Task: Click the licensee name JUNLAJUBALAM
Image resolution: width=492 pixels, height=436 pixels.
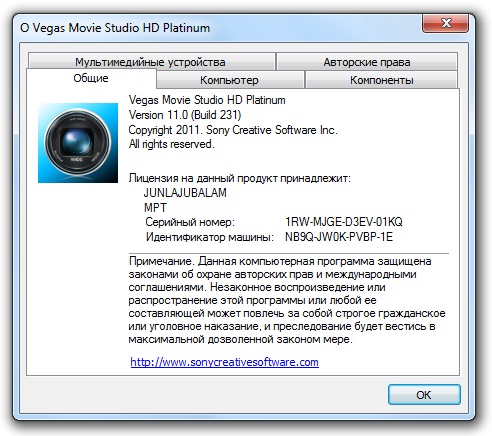Action: (x=185, y=193)
